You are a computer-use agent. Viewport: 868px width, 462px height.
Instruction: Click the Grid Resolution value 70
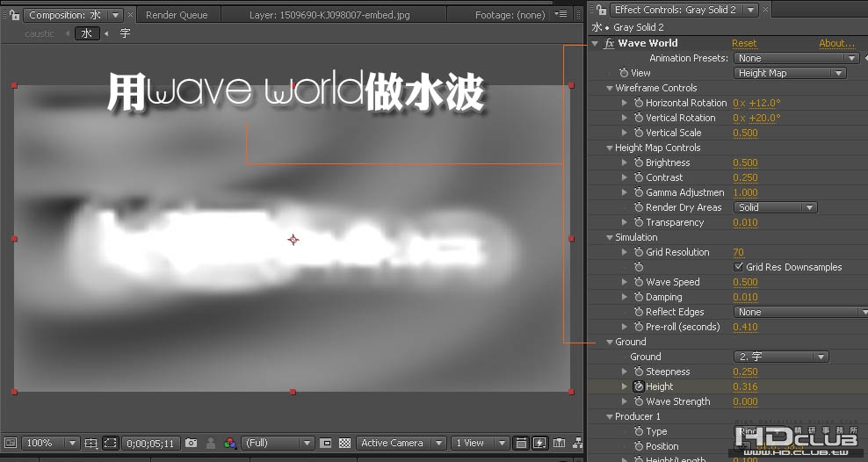tap(739, 252)
